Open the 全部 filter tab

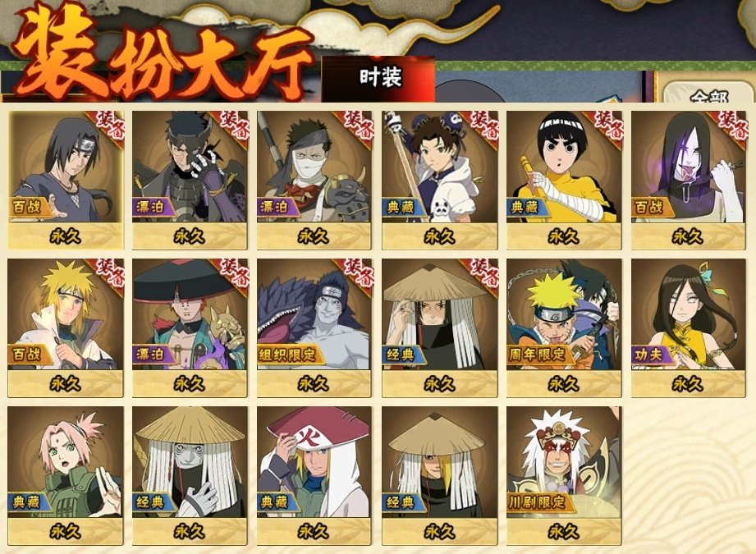click(x=708, y=95)
